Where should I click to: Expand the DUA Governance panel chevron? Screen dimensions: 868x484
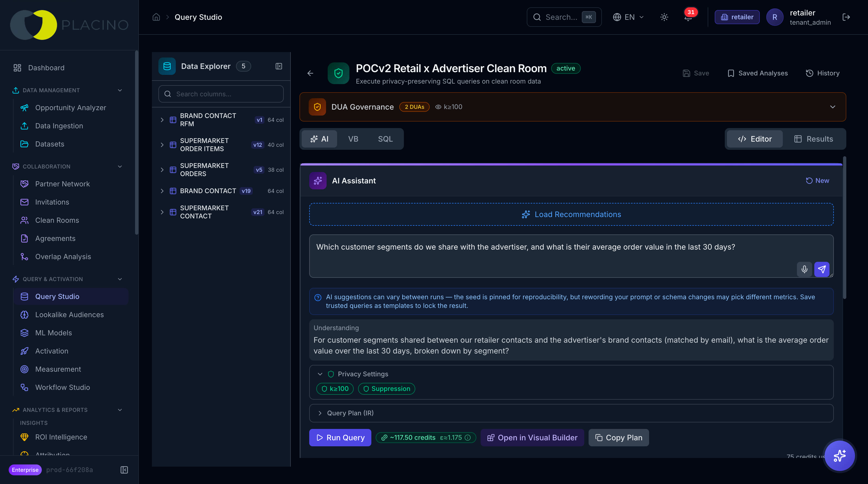pyautogui.click(x=833, y=107)
